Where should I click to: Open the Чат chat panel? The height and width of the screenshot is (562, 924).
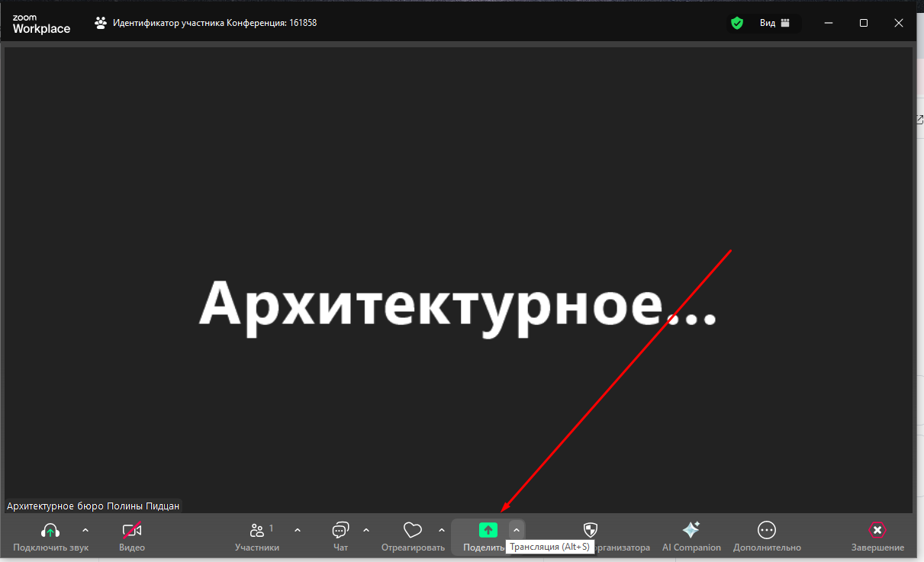(340, 530)
